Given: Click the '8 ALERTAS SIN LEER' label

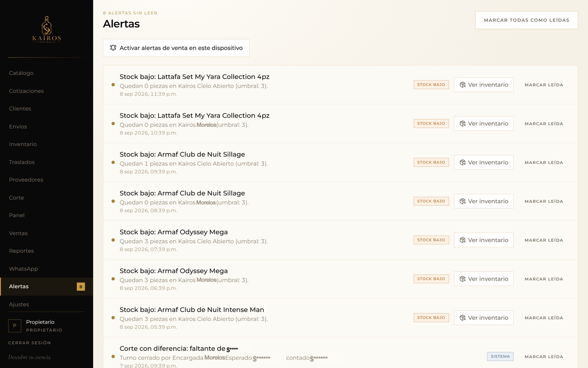Looking at the screenshot, I should click(130, 13).
